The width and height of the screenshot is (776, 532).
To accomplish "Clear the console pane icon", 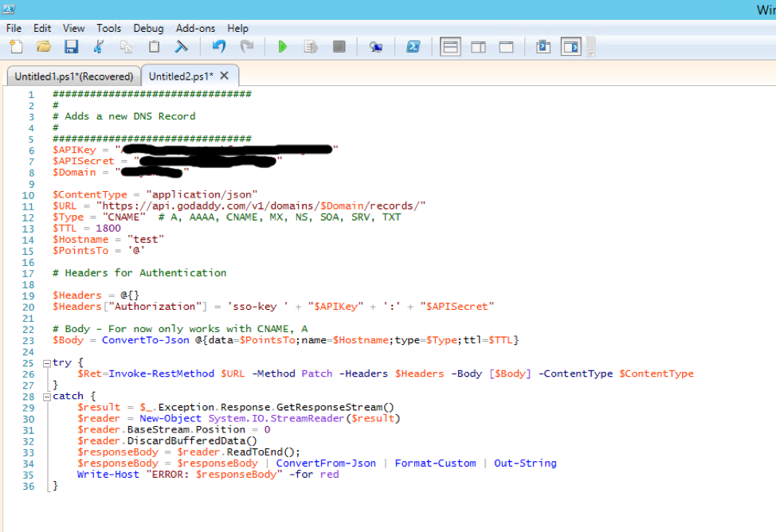I will coord(182,47).
